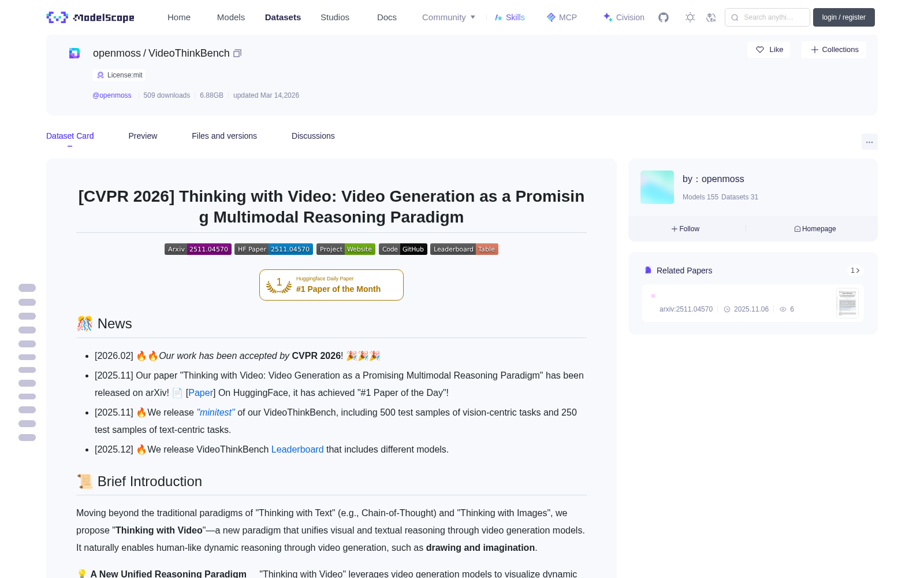924x578 pixels.
Task: Click the News section heading
Action: tap(105, 324)
